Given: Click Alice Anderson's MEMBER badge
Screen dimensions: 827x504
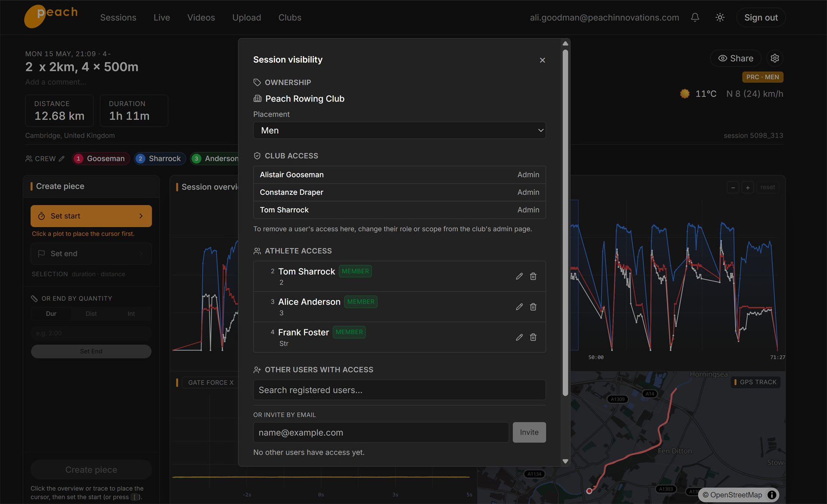Looking at the screenshot, I should [361, 302].
